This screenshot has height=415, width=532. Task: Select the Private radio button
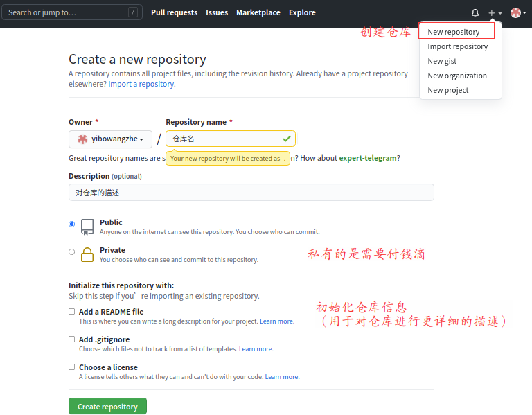(x=71, y=251)
